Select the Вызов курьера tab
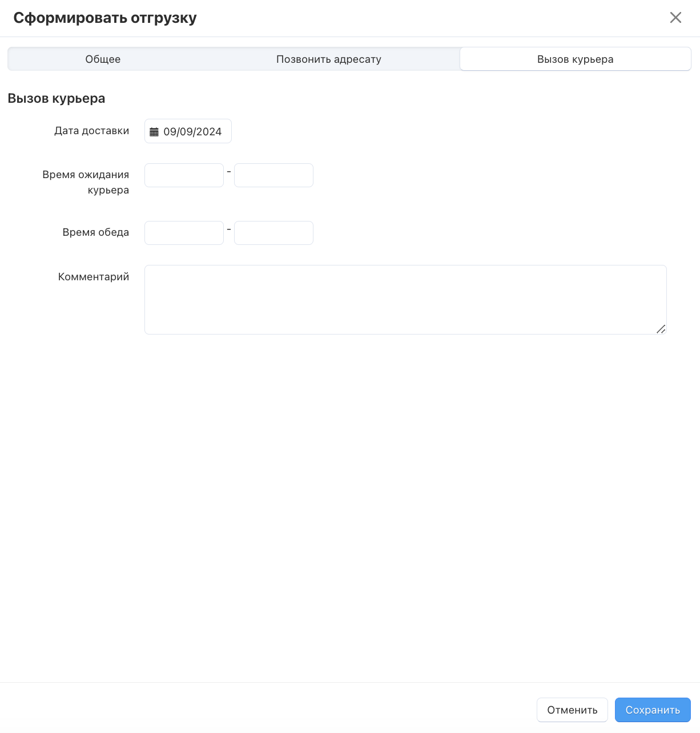Image resolution: width=700 pixels, height=733 pixels. (575, 59)
